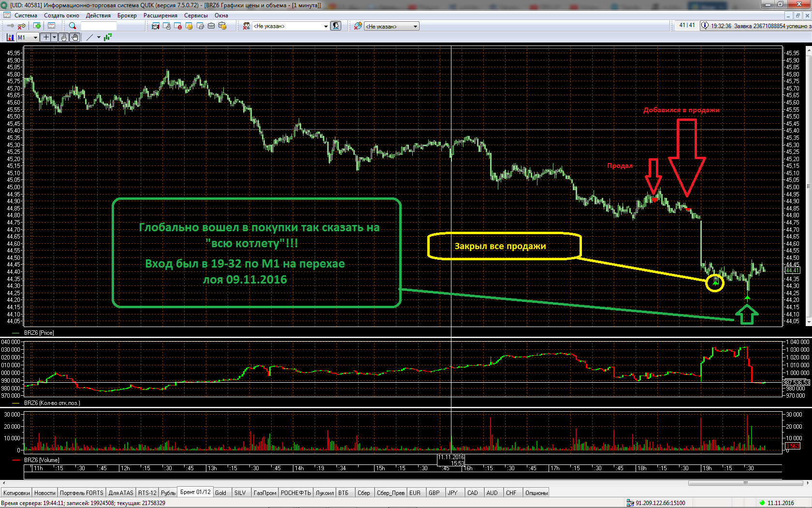Click the magnifier search icon
812x508 pixels.
pyautogui.click(x=72, y=26)
